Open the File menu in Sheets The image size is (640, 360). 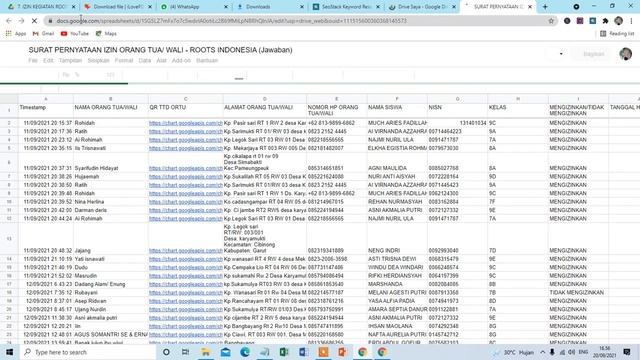[x=33, y=60]
